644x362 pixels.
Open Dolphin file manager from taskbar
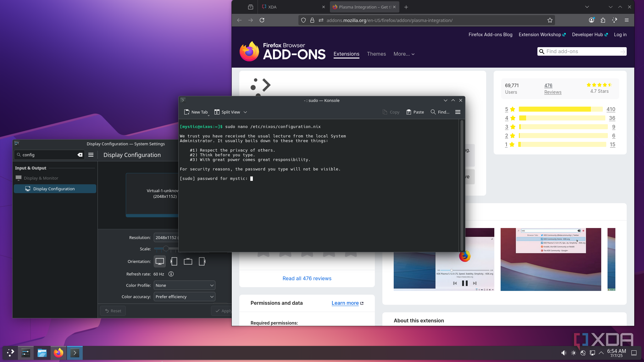tap(42, 353)
